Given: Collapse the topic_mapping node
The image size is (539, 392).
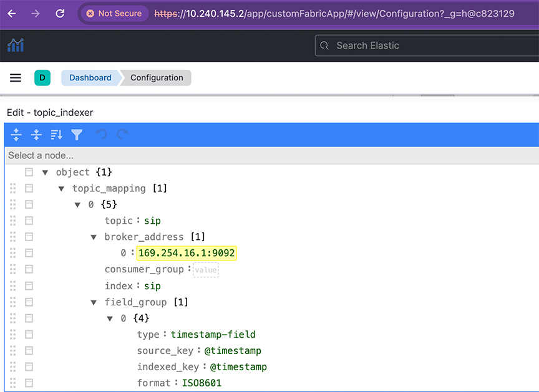Looking at the screenshot, I should click(61, 188).
